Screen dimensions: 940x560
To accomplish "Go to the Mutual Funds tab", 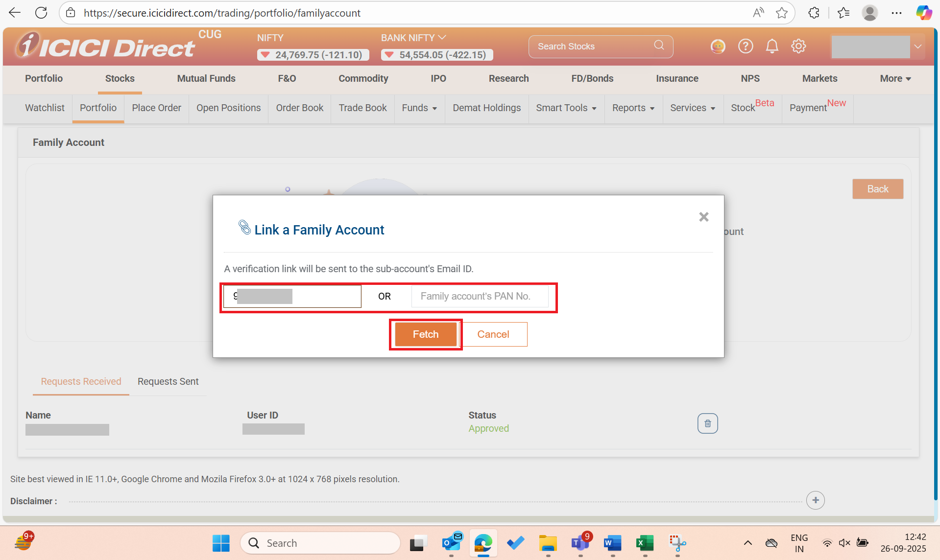I will [206, 79].
